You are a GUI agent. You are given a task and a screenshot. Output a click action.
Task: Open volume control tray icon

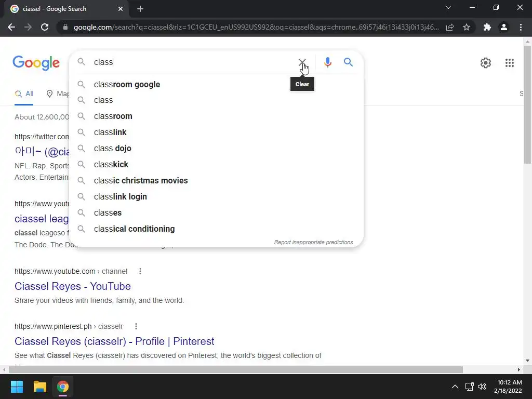[x=482, y=387]
